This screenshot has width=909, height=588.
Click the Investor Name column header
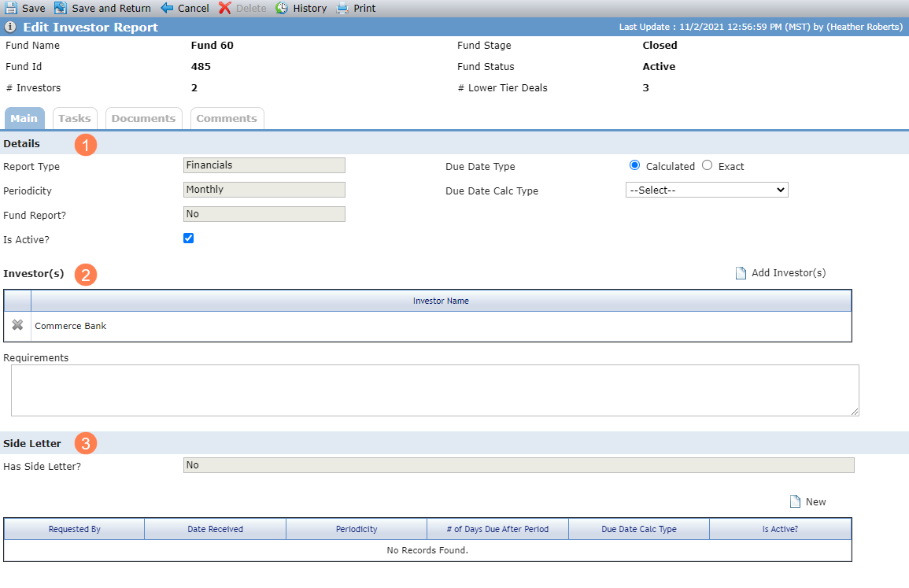coord(441,301)
